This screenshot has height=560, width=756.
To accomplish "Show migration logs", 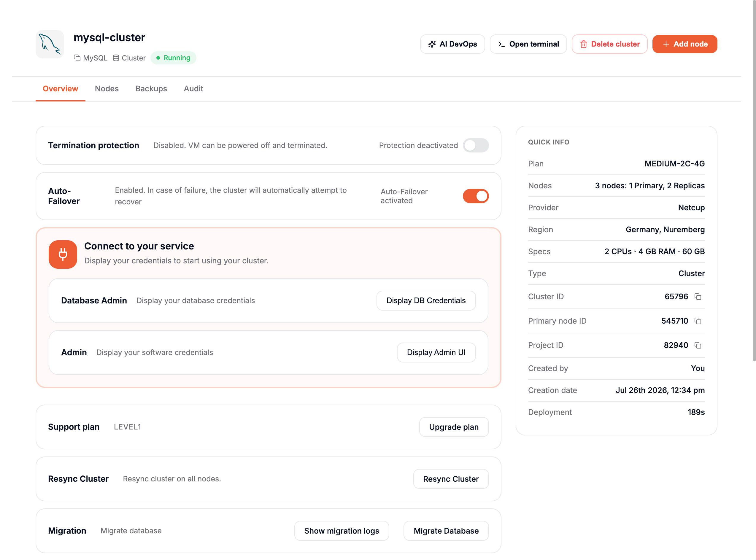I will pos(342,531).
